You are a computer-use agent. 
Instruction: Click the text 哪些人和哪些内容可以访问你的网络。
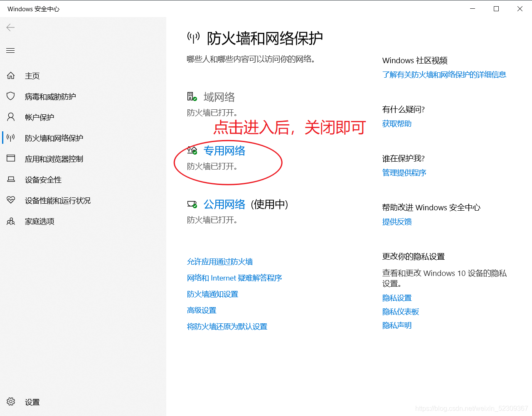251,59
